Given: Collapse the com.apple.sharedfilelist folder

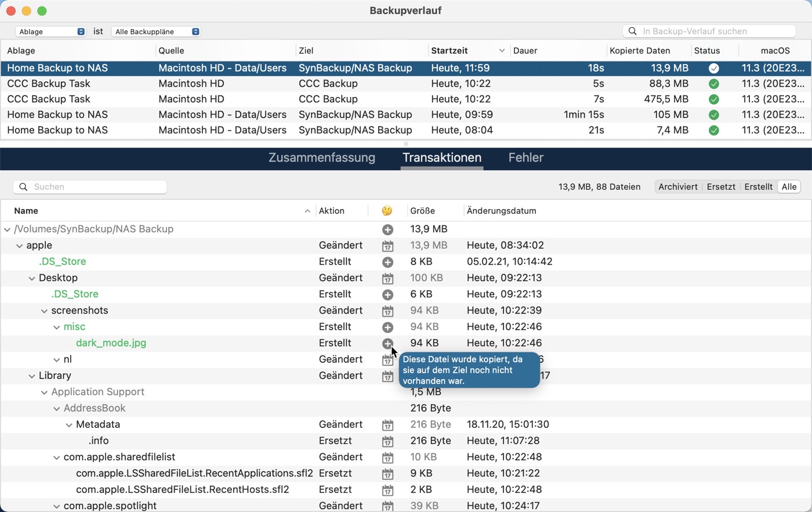Looking at the screenshot, I should tap(57, 457).
